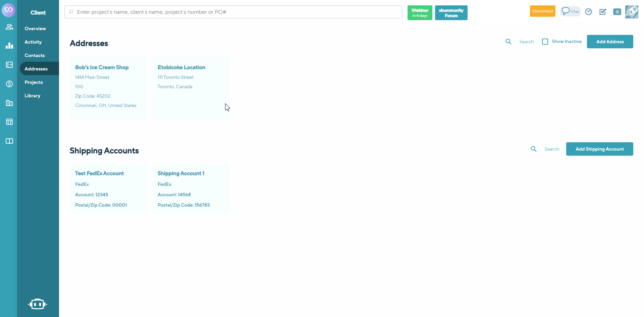Click the robot assistant icon at sidebar bottom
This screenshot has height=317, width=644.
(38, 304)
